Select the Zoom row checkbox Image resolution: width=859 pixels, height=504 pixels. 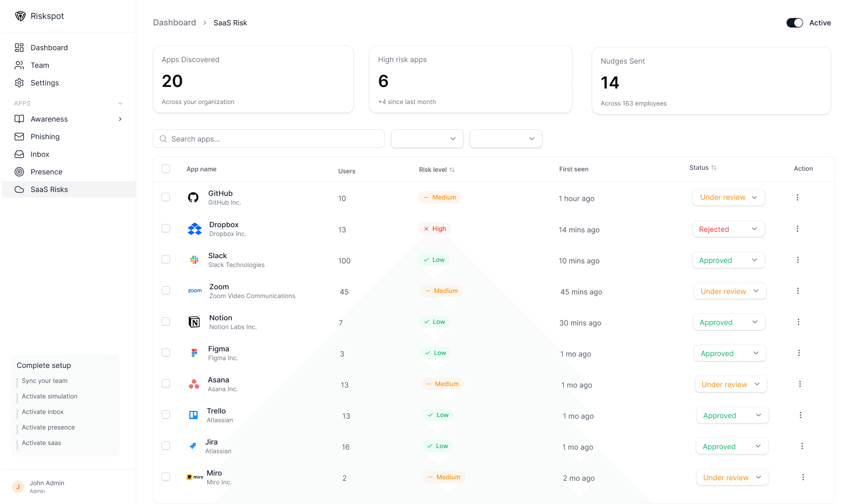click(166, 290)
